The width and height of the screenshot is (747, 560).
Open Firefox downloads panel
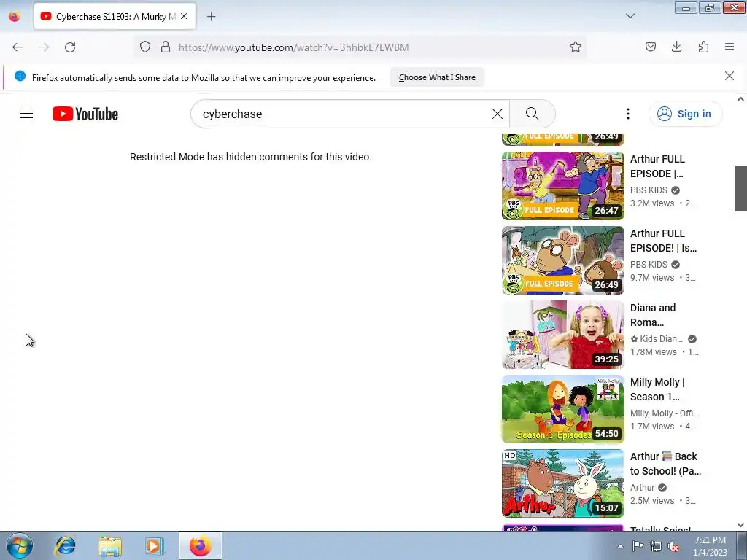(x=676, y=47)
